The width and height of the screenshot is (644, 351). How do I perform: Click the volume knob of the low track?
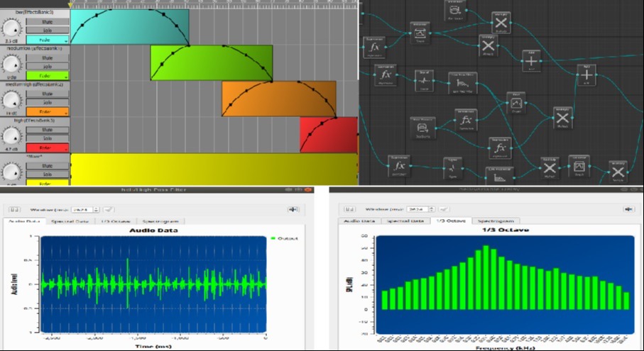11,28
